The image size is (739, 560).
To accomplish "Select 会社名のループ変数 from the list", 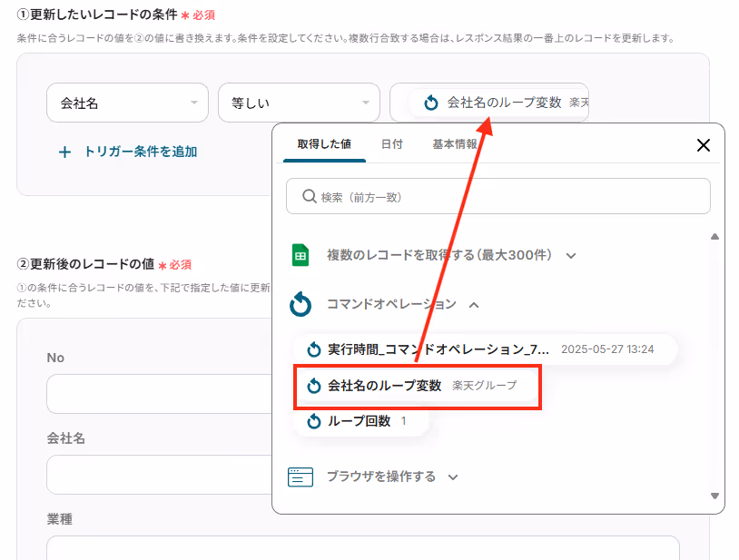I will point(418,387).
